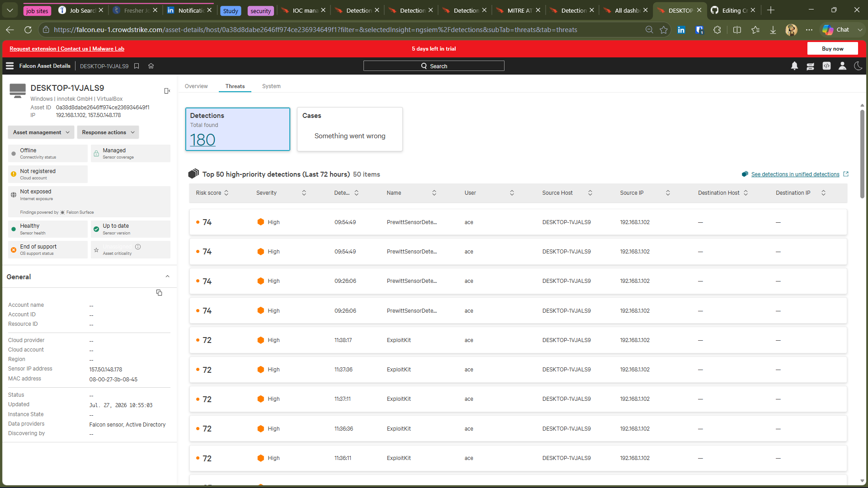Expand the Response actions dropdown
Screen dimensions: 868x488
point(108,132)
